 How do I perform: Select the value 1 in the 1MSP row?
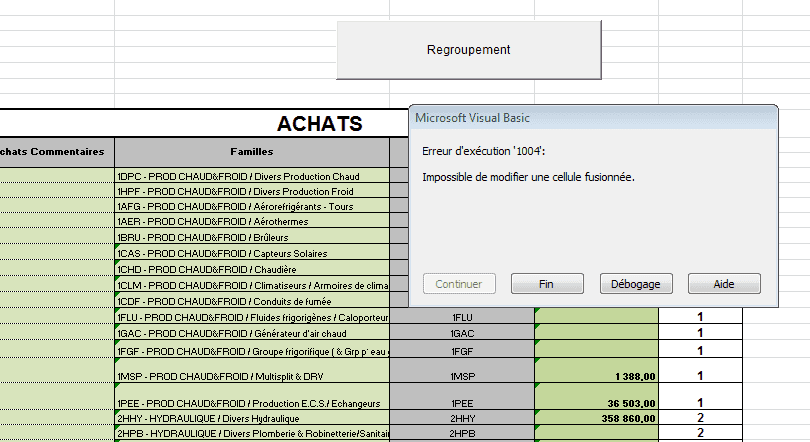pos(700,371)
